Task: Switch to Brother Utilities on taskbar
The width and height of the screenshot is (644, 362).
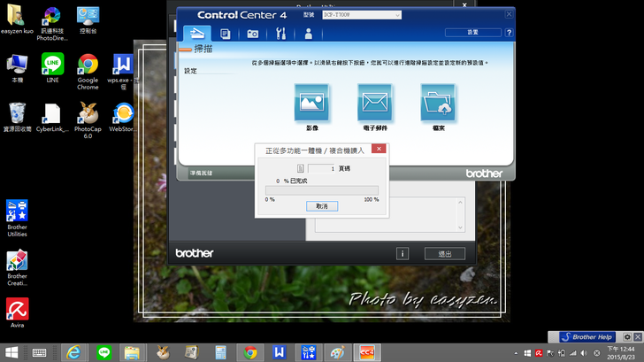Action: [308, 352]
